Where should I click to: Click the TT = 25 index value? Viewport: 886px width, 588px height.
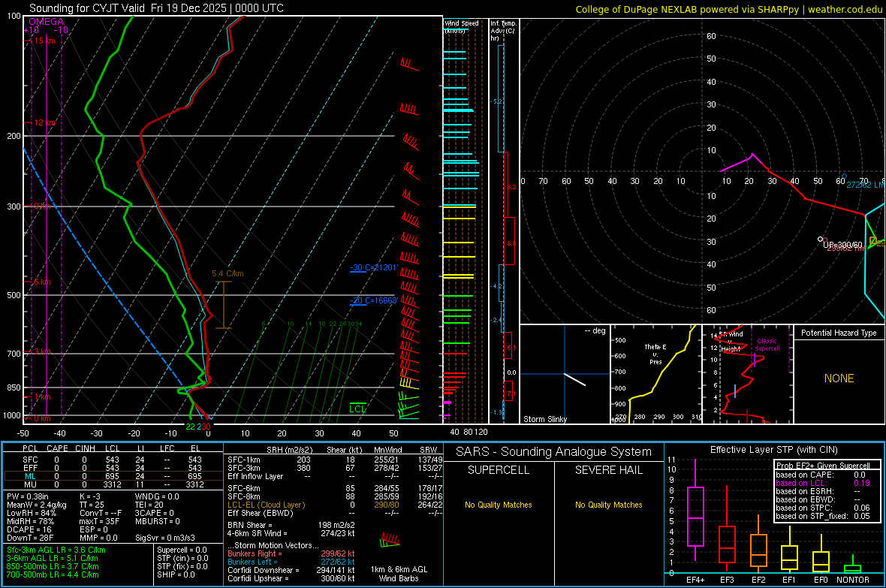pyautogui.click(x=91, y=505)
